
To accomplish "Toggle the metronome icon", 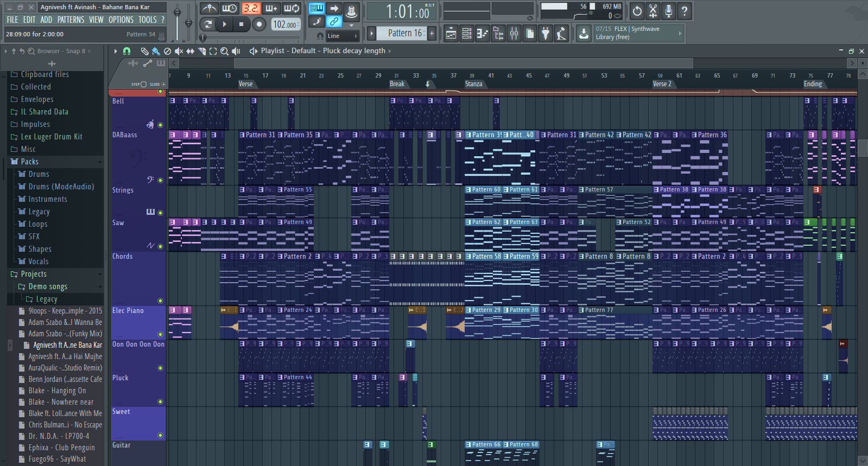I will click(209, 8).
